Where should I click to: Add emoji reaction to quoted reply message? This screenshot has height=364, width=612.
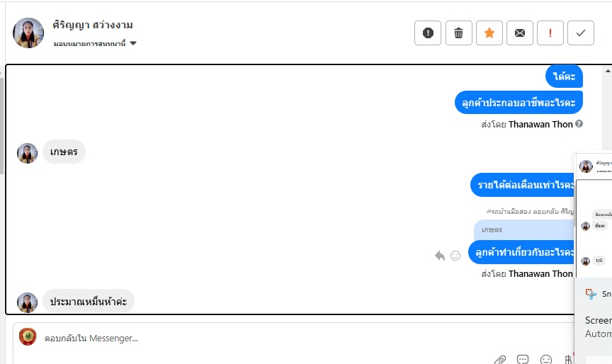click(455, 256)
